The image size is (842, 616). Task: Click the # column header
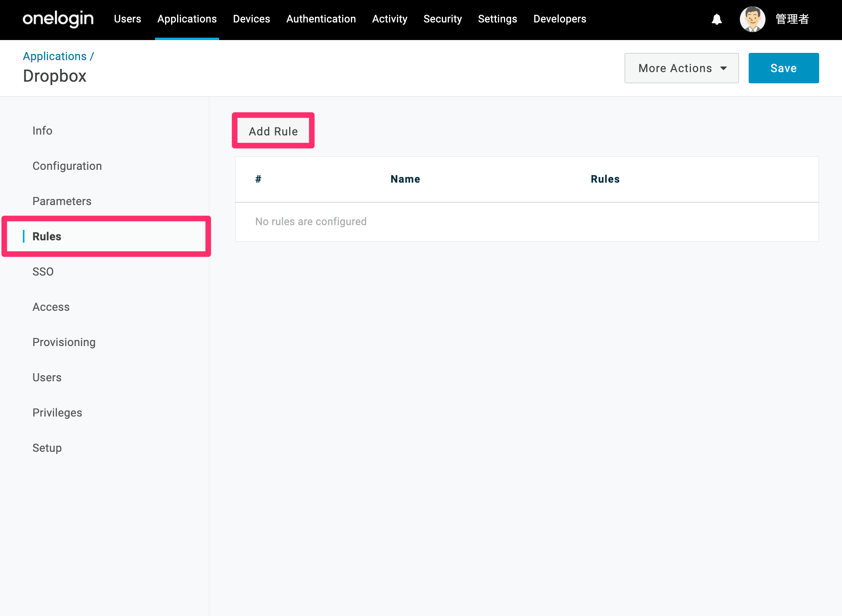(258, 179)
